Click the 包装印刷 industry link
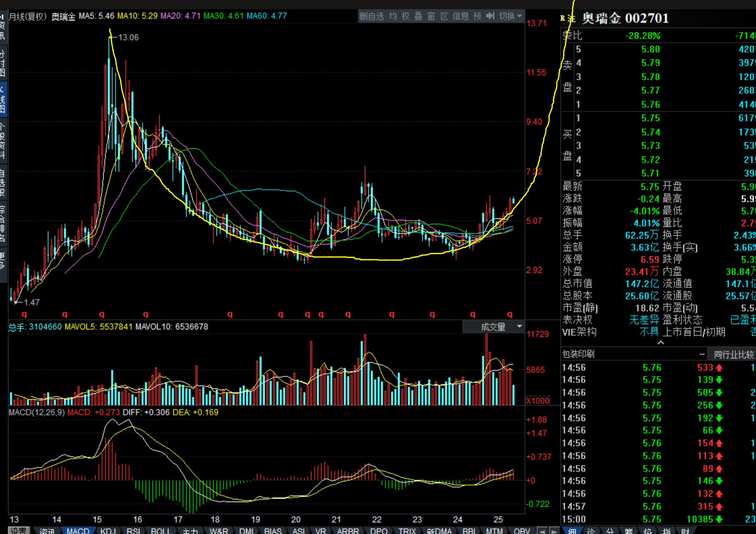 (x=578, y=354)
